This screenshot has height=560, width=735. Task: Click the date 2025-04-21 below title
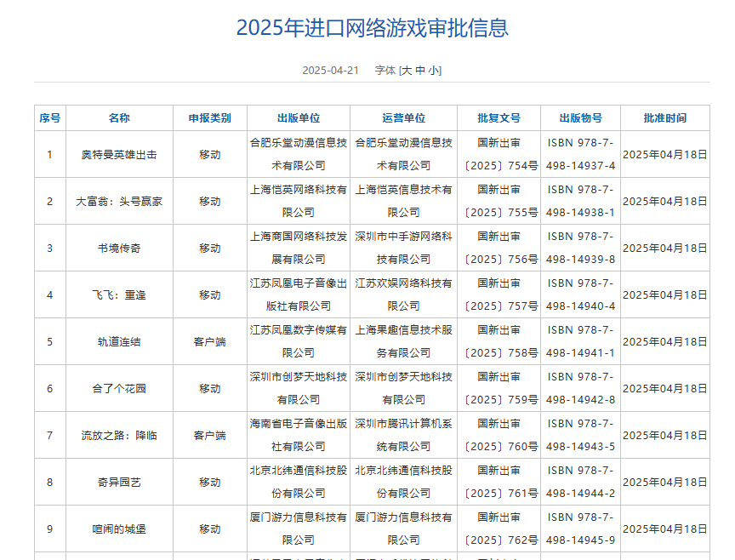click(x=330, y=71)
